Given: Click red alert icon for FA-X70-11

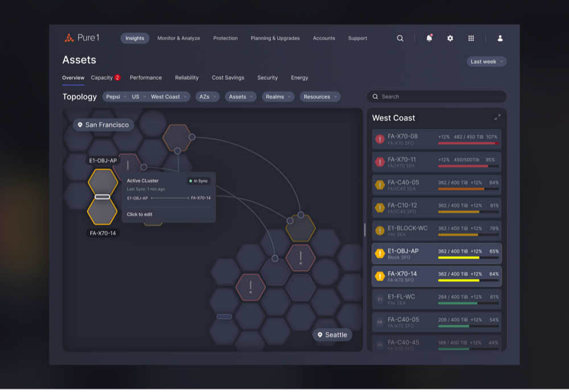Looking at the screenshot, I should click(x=380, y=162).
